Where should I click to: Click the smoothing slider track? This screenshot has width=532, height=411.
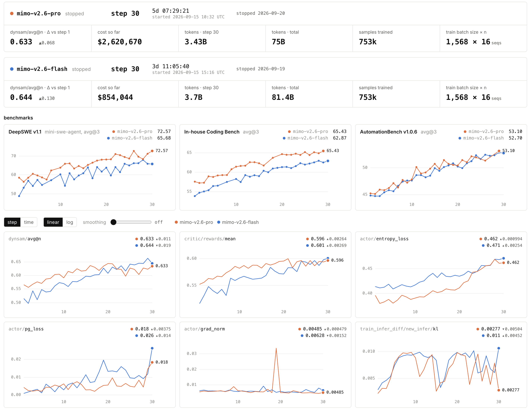(x=132, y=222)
